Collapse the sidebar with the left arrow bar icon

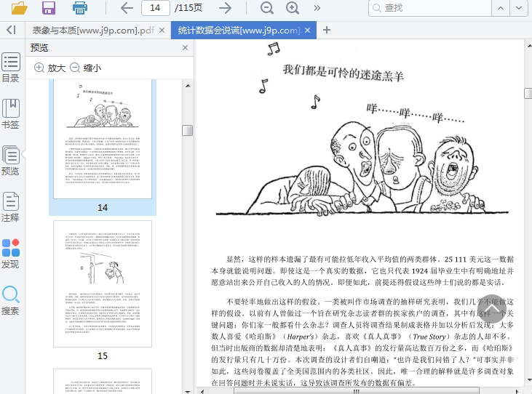[11, 30]
